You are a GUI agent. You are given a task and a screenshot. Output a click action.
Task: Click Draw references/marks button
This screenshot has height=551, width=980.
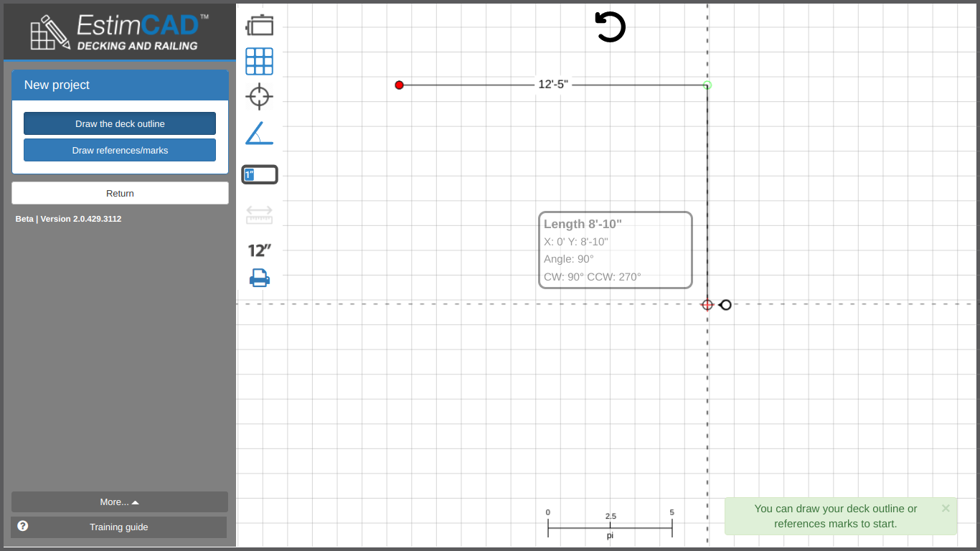[120, 150]
